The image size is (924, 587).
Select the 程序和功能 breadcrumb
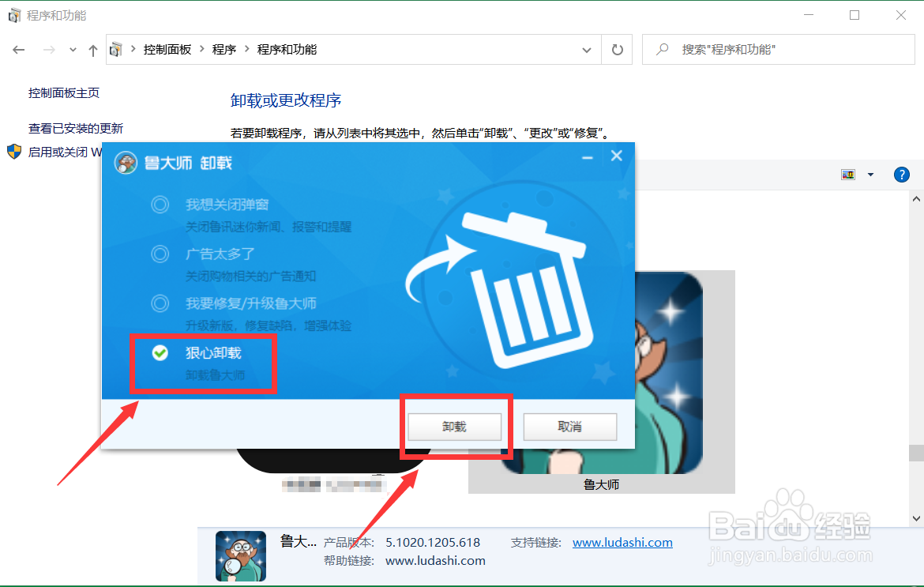pyautogui.click(x=287, y=50)
